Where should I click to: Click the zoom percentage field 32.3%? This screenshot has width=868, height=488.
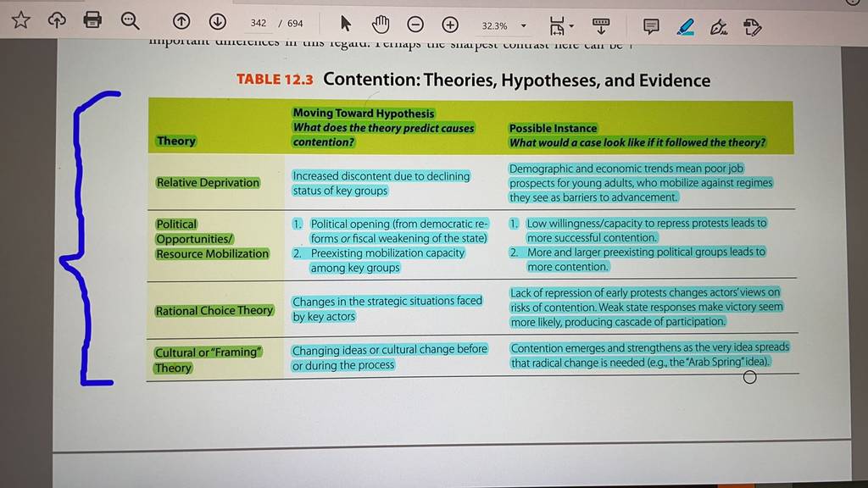[x=494, y=26]
